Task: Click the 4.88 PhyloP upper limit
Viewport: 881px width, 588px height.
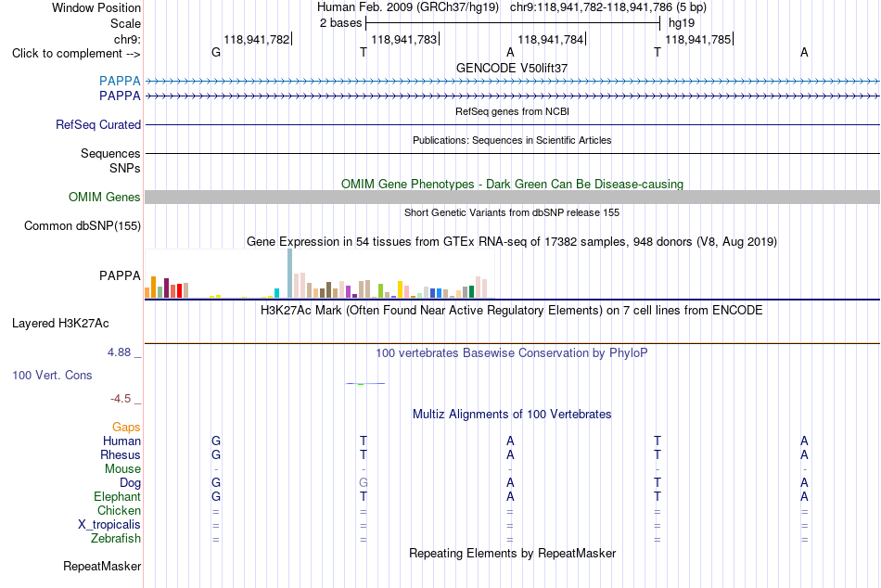Action: [x=119, y=352]
